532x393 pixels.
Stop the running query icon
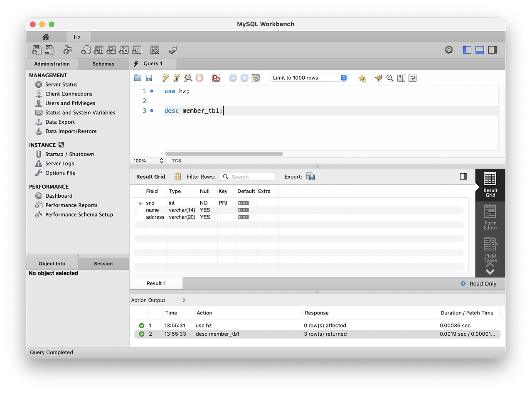[x=199, y=78]
